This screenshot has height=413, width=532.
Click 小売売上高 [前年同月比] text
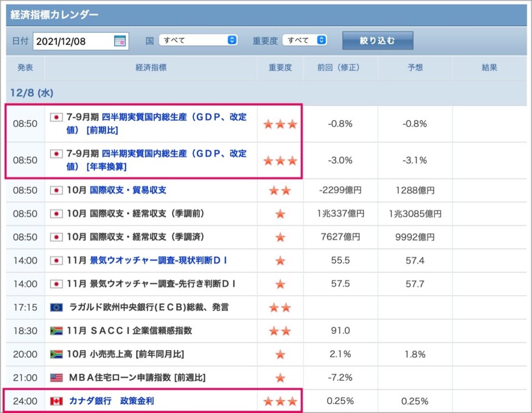point(137,354)
